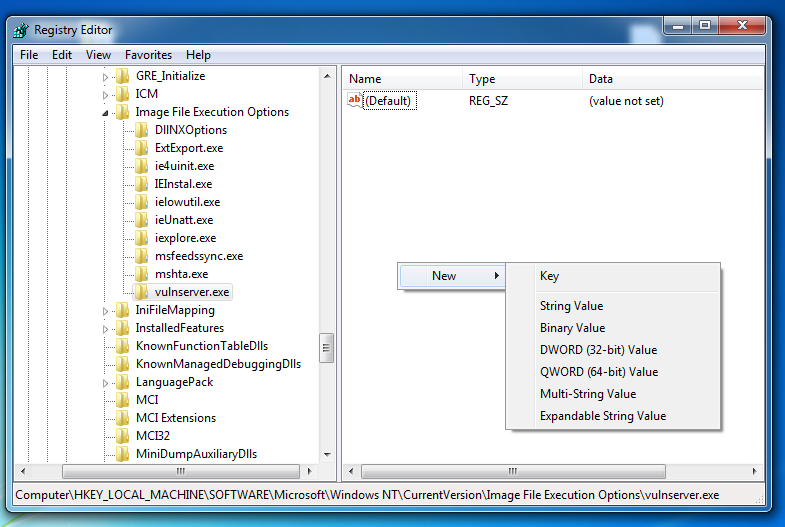Click the IniFileMapping folder icon

(122, 310)
